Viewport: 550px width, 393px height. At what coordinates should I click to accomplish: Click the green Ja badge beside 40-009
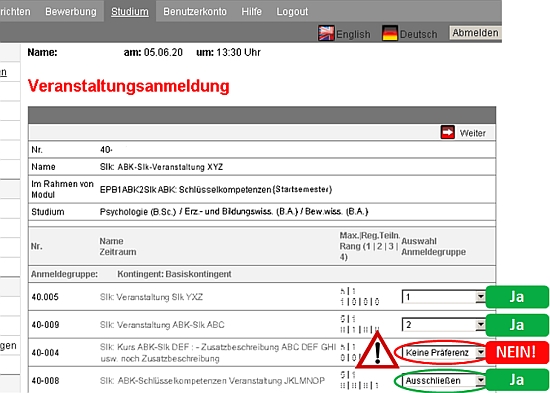point(517,325)
